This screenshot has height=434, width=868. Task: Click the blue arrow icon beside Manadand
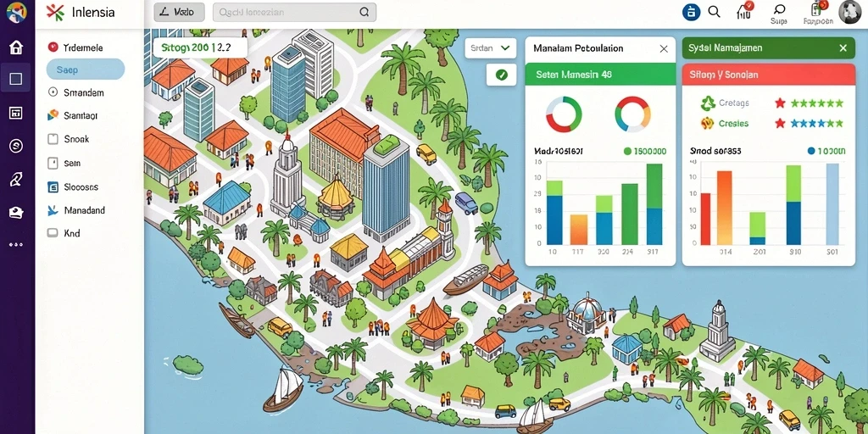tap(53, 210)
